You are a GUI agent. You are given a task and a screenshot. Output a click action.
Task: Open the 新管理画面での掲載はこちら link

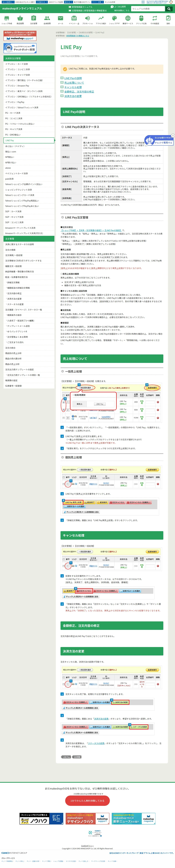[x=78, y=36]
